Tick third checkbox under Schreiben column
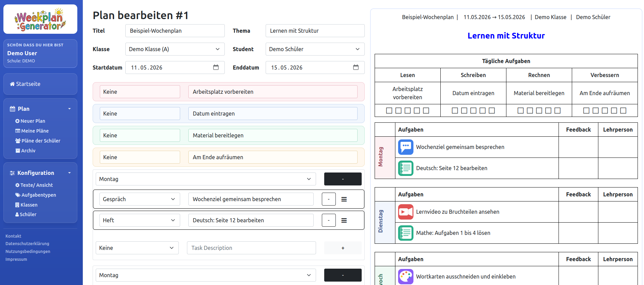 click(473, 110)
